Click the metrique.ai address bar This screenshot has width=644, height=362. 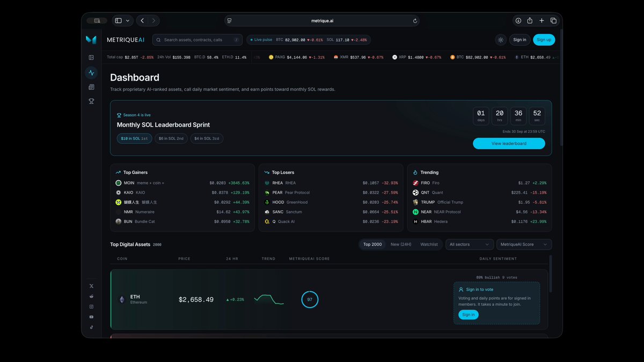[x=322, y=21]
